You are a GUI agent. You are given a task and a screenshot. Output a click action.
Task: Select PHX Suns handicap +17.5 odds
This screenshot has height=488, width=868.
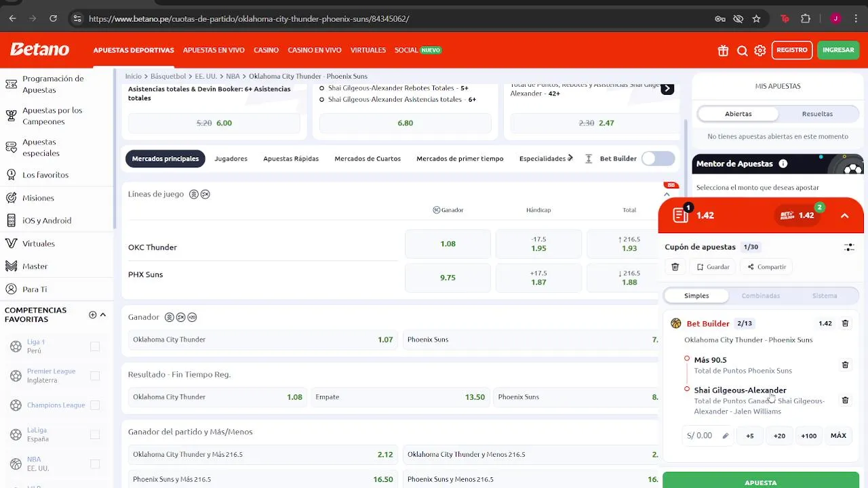(538, 278)
